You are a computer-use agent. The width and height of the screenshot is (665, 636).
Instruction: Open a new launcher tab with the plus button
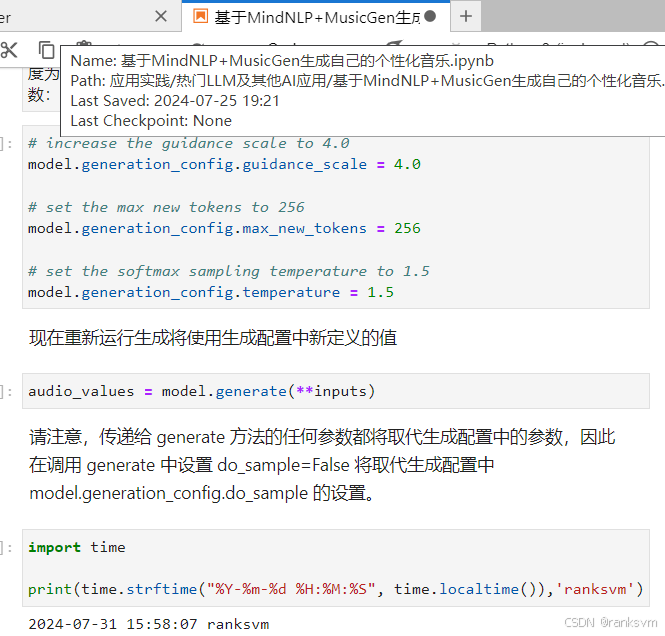click(x=466, y=17)
